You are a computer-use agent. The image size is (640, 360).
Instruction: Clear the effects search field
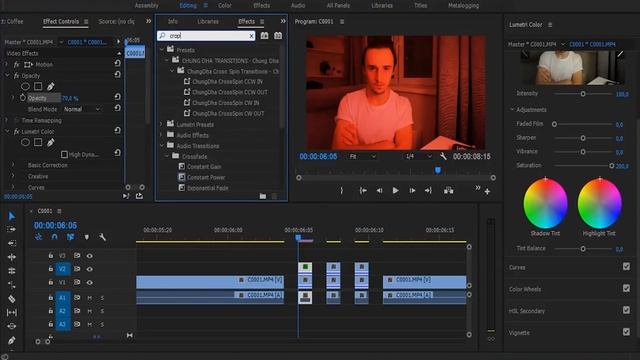click(x=251, y=36)
